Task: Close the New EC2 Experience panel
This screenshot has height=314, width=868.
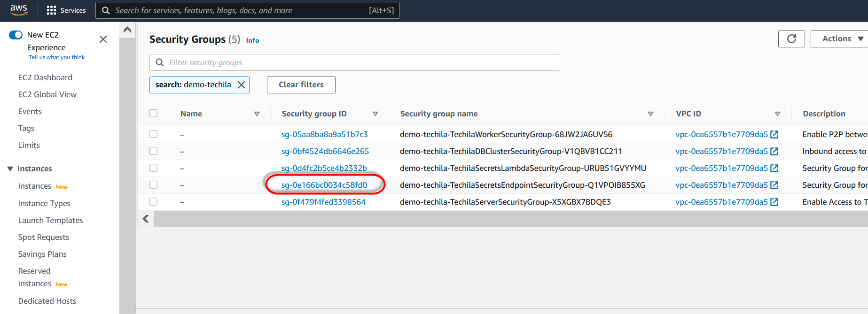Action: 103,39
